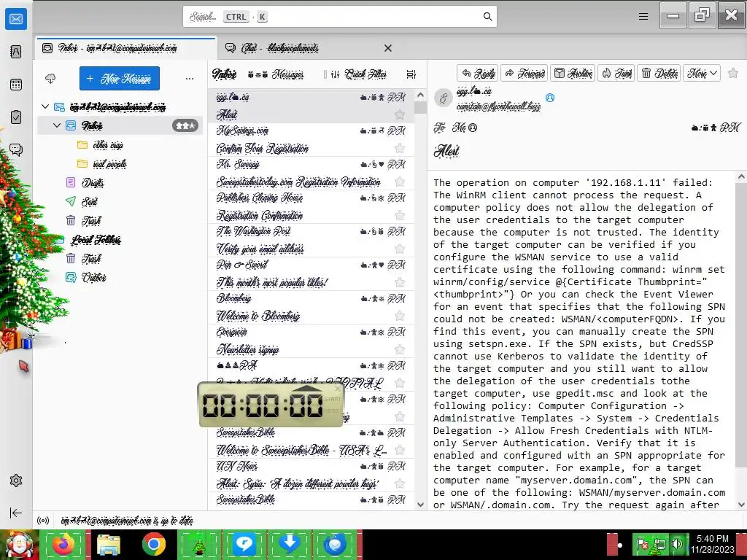Star the Newsletter signup message

(x=400, y=350)
